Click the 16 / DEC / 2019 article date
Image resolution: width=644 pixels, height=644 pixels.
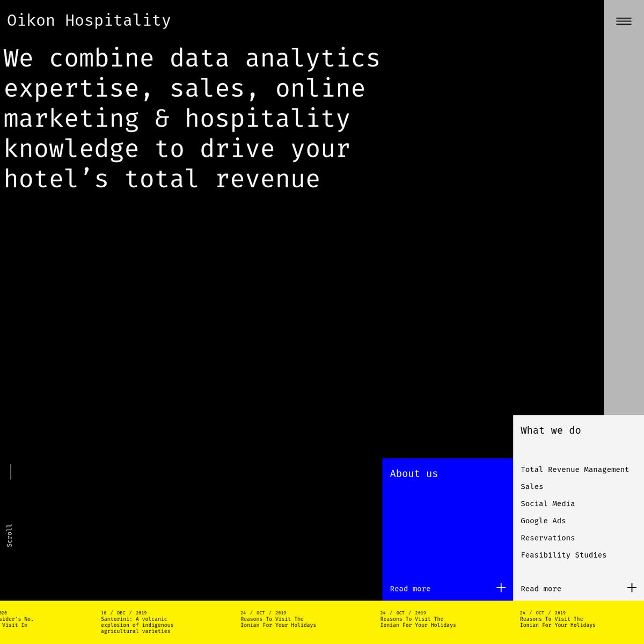point(123,613)
